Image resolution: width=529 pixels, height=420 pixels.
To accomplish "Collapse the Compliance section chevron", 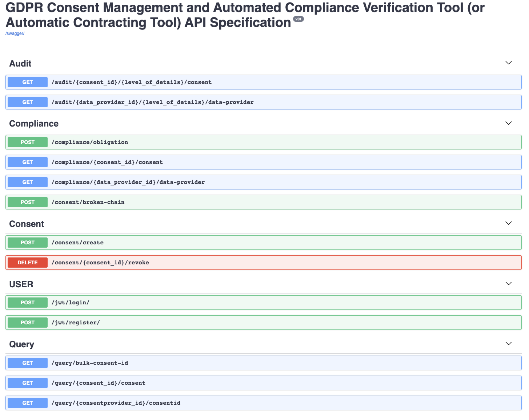I will click(509, 123).
